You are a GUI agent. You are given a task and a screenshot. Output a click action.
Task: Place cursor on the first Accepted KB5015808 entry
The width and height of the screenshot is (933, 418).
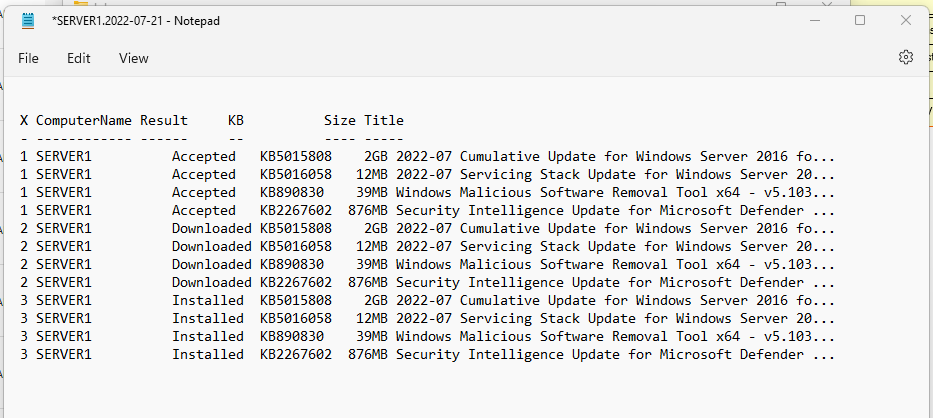(x=295, y=156)
